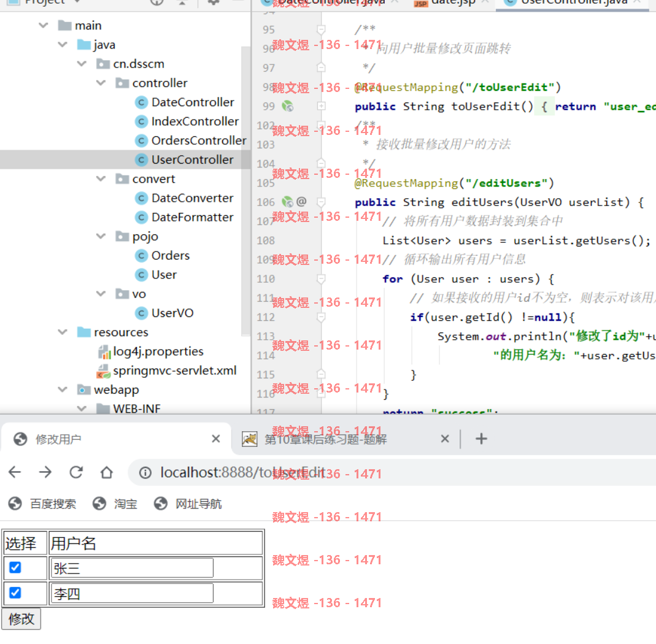
Task: Collapse the resources folder
Action: [63, 332]
